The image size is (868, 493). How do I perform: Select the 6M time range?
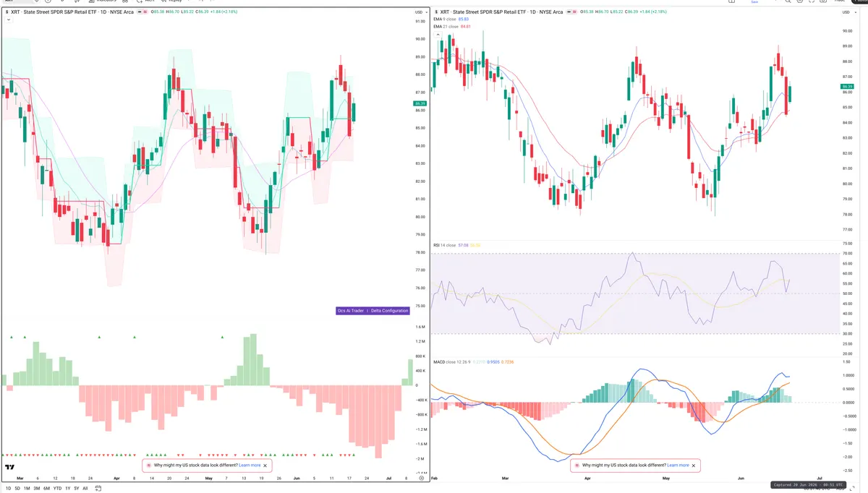click(x=46, y=488)
